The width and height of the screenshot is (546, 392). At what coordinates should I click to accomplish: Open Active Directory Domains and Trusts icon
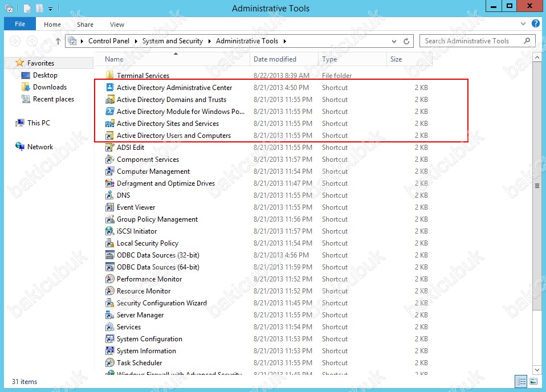pos(109,100)
